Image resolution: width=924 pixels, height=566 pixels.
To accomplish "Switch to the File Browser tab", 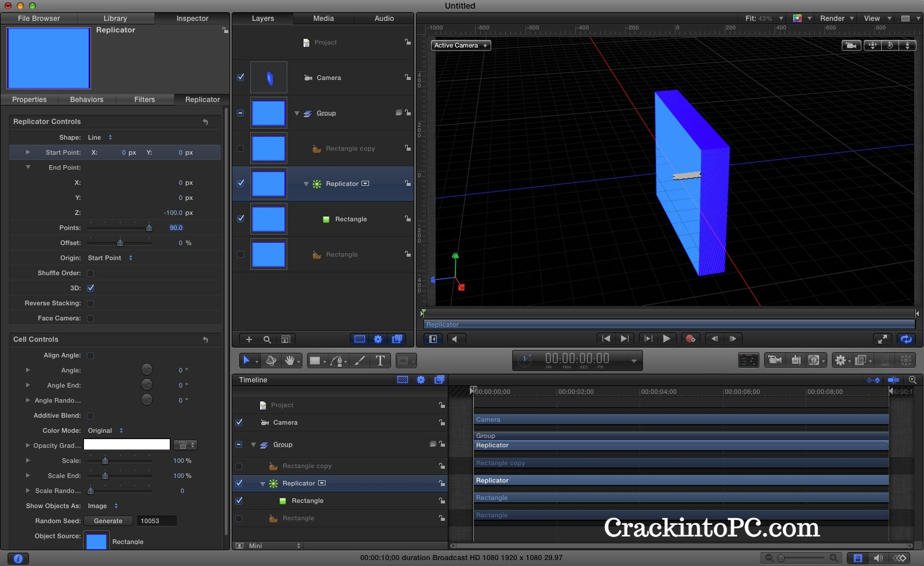I will pos(39,19).
